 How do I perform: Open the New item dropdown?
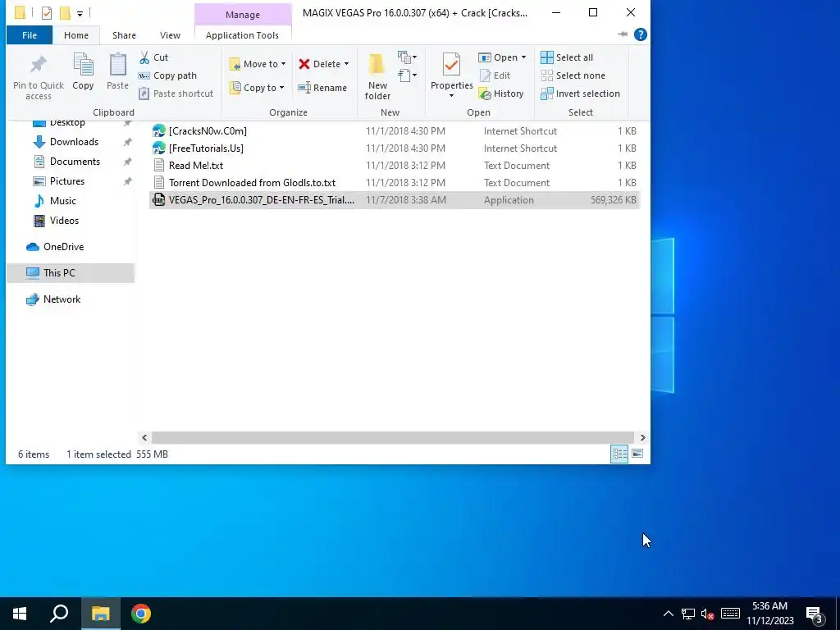click(407, 57)
